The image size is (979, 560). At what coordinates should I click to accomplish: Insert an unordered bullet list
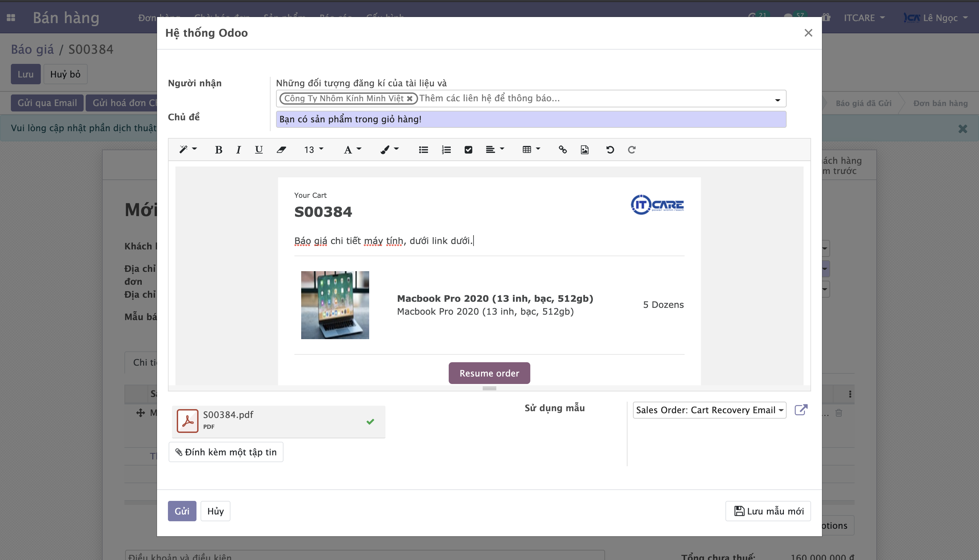pos(423,150)
